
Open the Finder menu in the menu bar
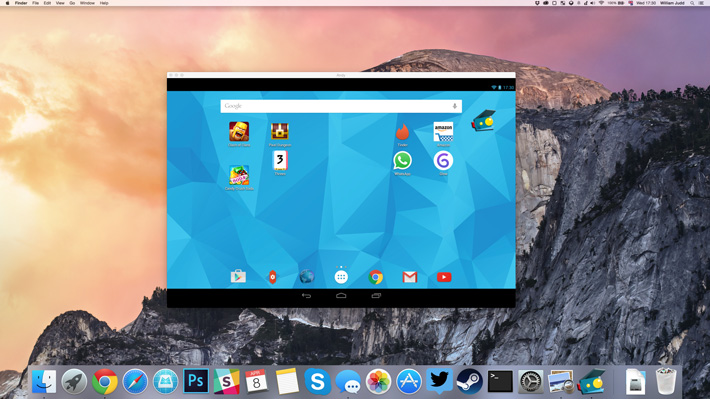tap(21, 3)
